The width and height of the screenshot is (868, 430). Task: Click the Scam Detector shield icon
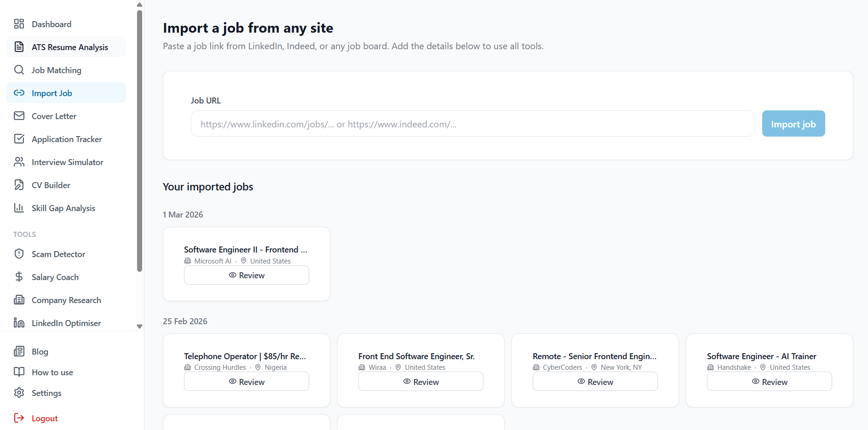point(19,254)
